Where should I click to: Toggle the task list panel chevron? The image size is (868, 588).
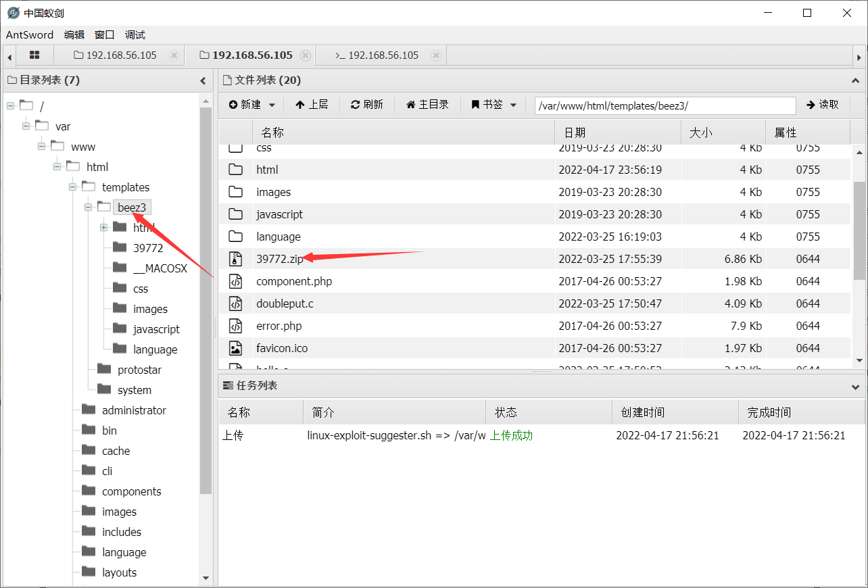click(x=854, y=386)
